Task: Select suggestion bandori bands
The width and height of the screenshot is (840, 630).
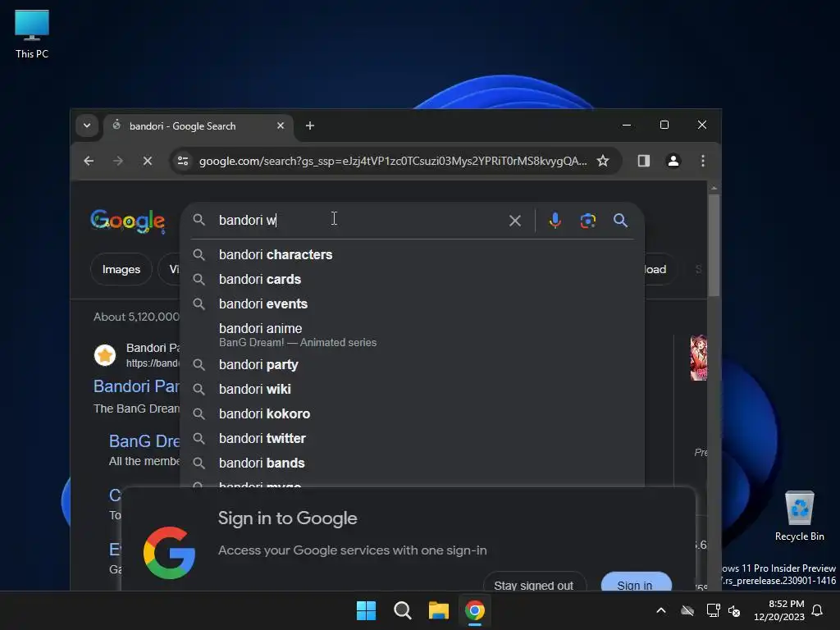Action: 412,463
